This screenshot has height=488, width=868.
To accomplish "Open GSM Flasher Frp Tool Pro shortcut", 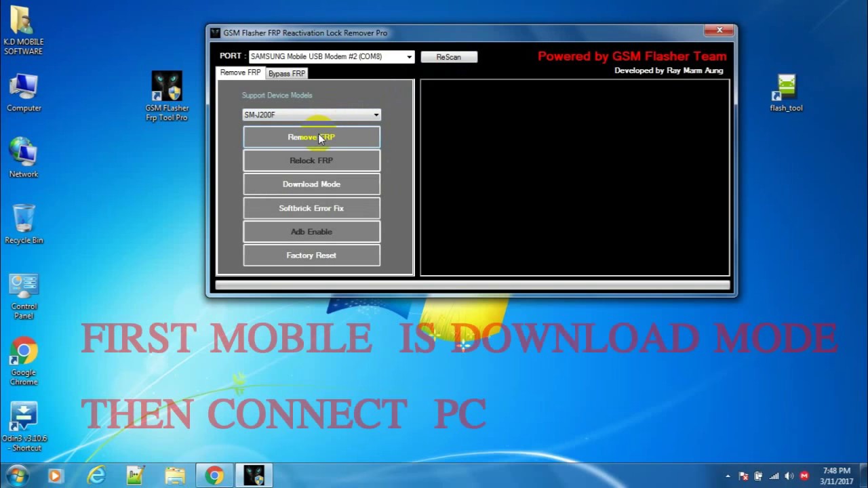I will coord(167,96).
